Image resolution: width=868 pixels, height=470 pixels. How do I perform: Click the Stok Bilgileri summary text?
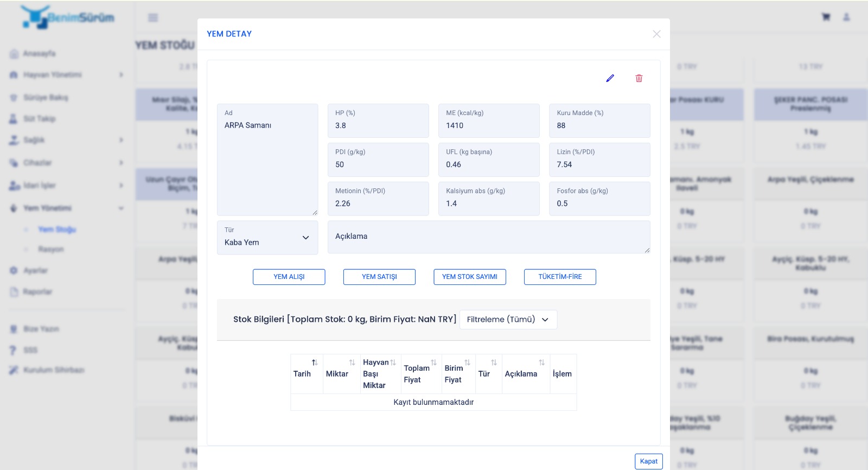344,319
